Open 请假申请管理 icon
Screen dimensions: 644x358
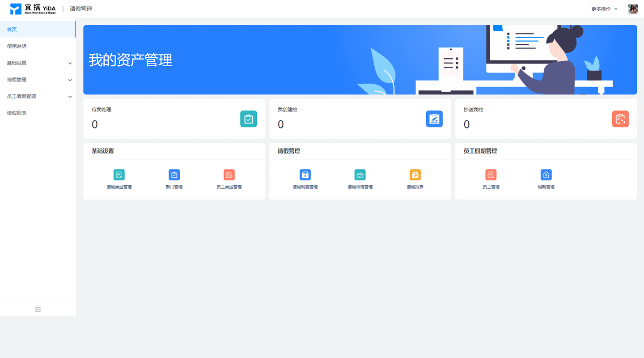360,175
